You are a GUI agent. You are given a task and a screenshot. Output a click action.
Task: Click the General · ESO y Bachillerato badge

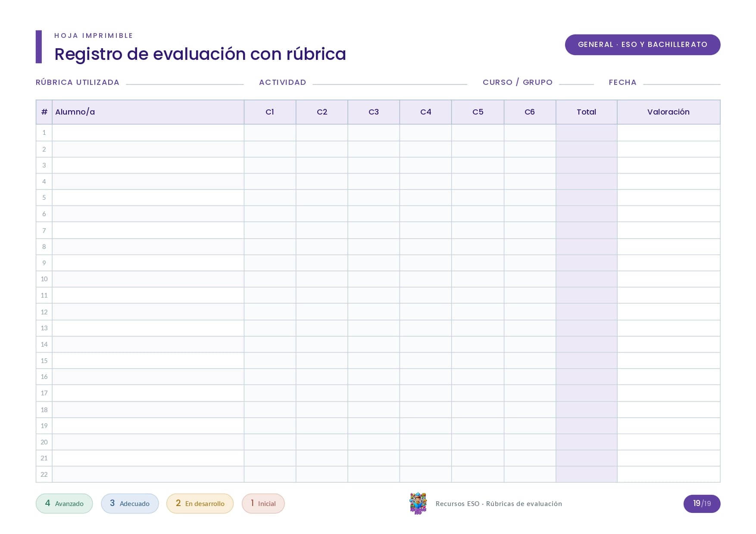pyautogui.click(x=642, y=45)
